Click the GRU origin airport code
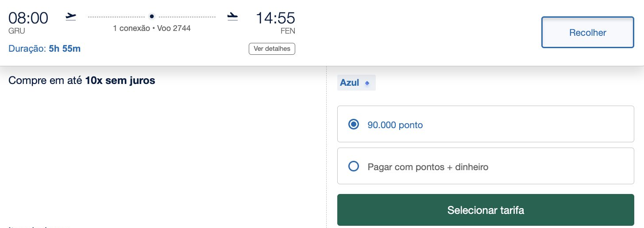 tap(17, 31)
